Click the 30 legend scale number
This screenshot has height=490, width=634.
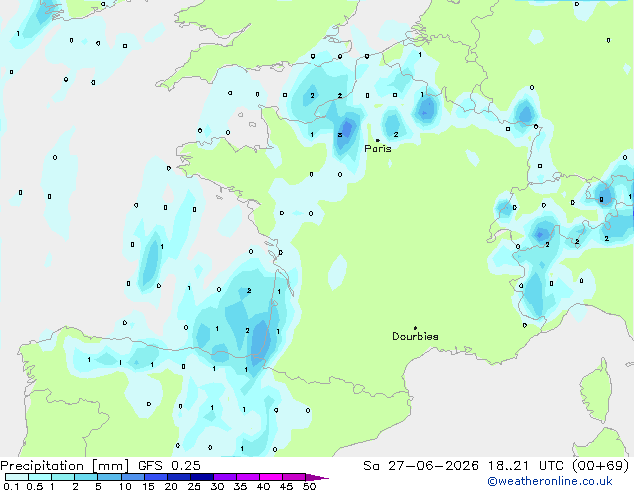click(217, 486)
